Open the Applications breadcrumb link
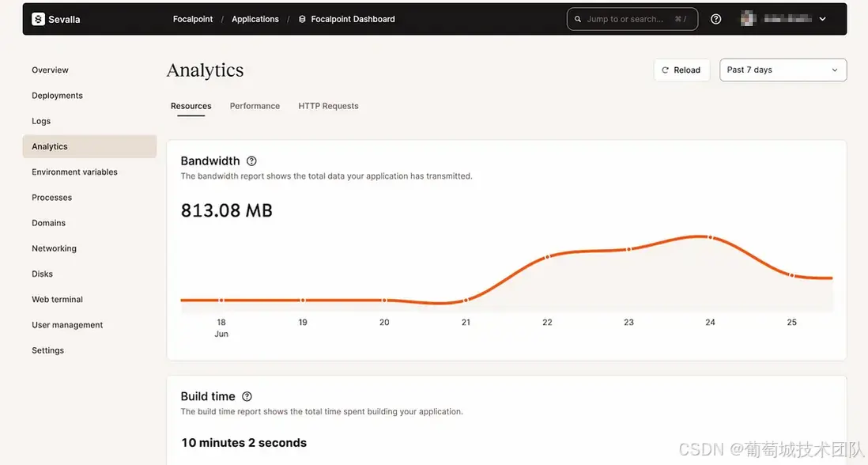 click(255, 19)
